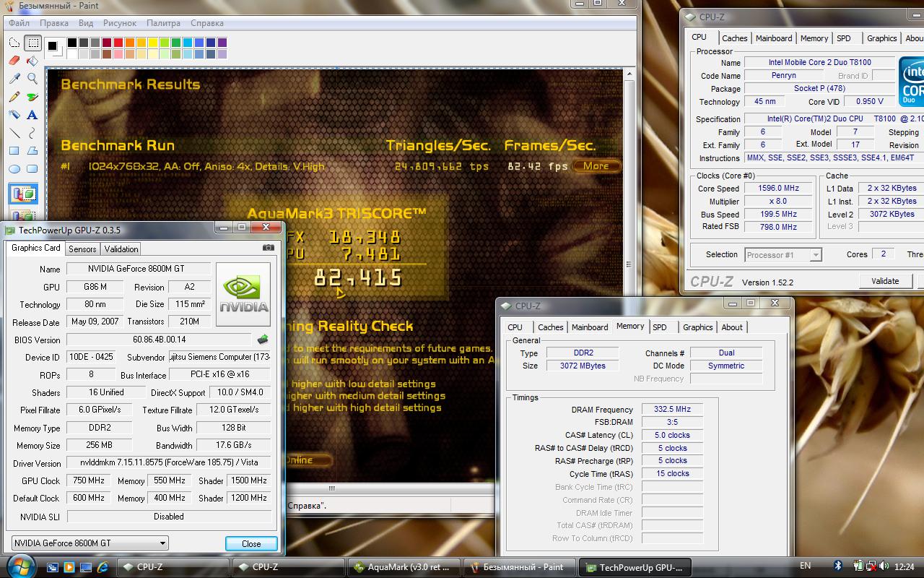Switch to Безымянный - Paint taskbar button
The height and width of the screenshot is (578, 924).
[519, 567]
